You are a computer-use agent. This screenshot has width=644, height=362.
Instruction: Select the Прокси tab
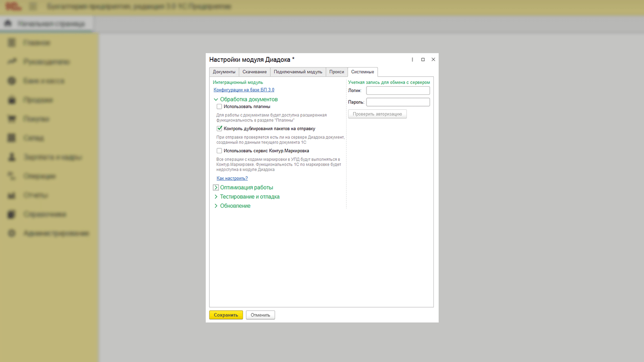click(x=337, y=72)
